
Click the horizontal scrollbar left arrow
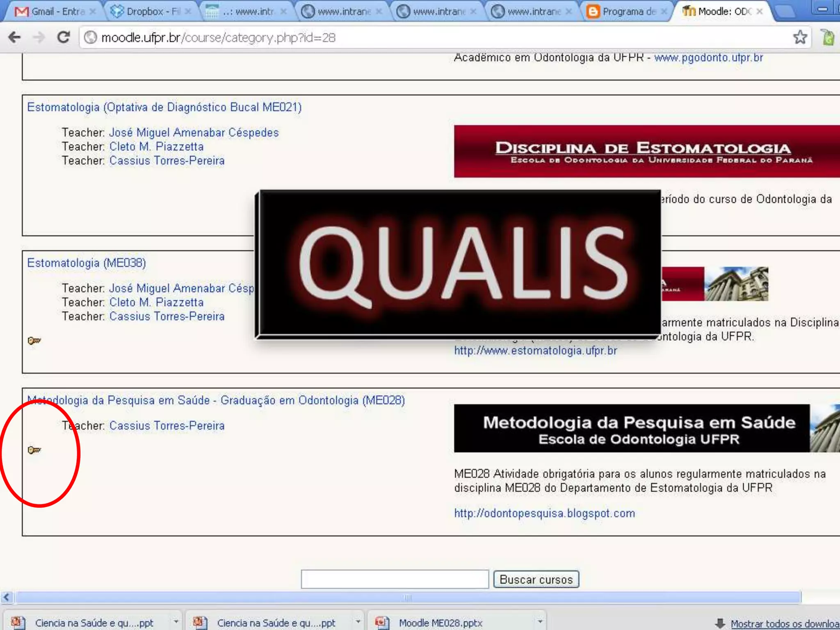tap(7, 597)
